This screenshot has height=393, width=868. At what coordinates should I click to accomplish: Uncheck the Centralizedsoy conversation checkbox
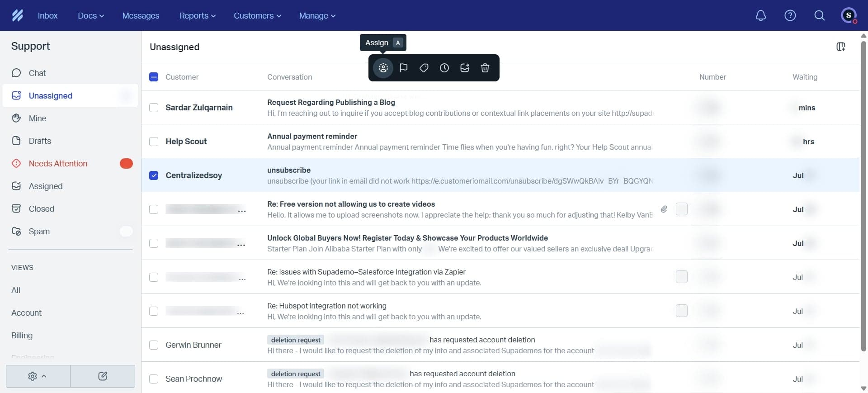tap(154, 175)
